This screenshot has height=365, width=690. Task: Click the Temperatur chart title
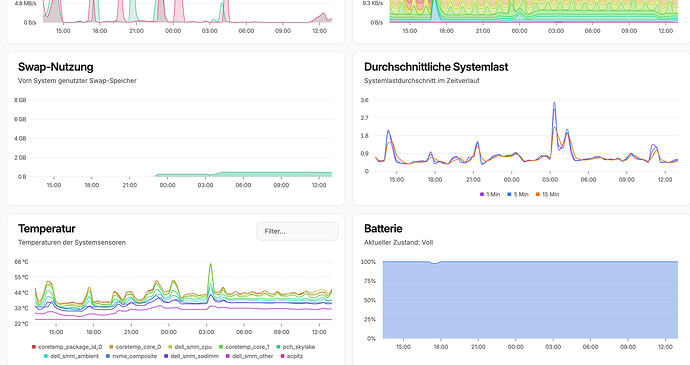47,229
